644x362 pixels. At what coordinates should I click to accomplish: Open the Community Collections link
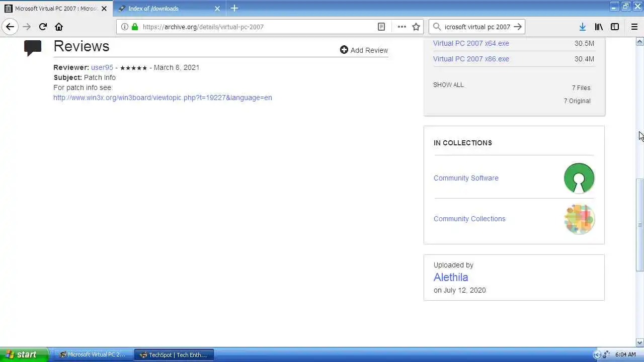pyautogui.click(x=469, y=219)
